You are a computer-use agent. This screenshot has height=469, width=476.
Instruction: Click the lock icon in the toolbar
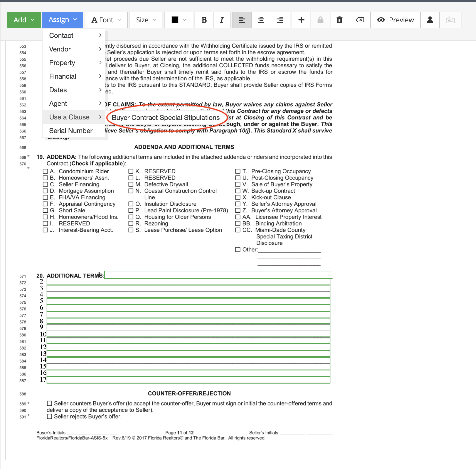[x=320, y=20]
